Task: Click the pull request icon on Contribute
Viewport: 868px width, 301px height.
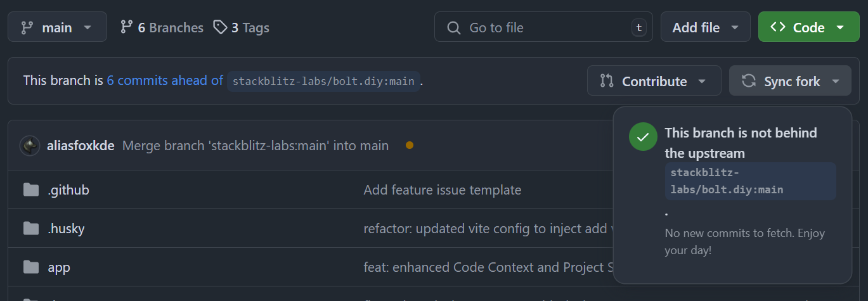Action: 607,81
